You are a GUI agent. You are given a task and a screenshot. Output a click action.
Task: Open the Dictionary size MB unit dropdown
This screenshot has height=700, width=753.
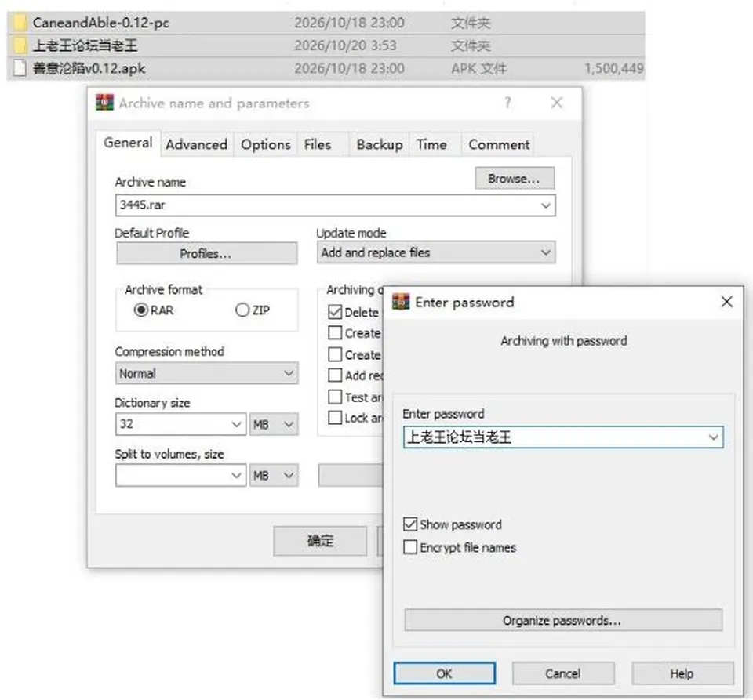pos(274,424)
